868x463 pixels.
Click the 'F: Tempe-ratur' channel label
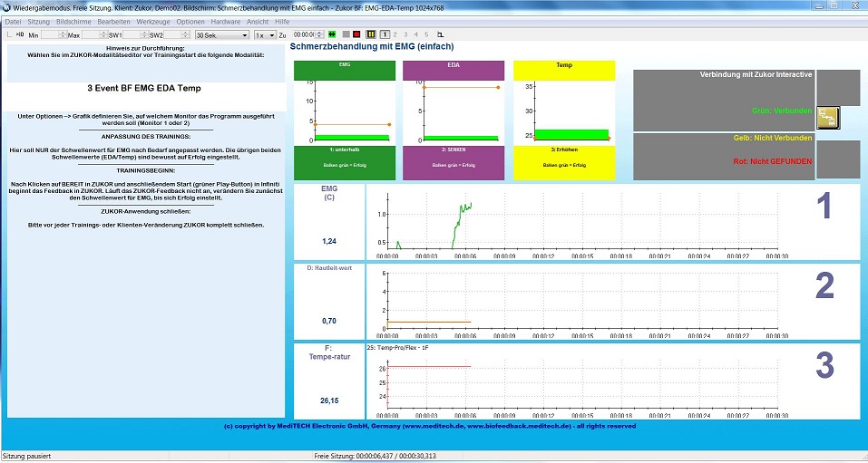point(329,352)
